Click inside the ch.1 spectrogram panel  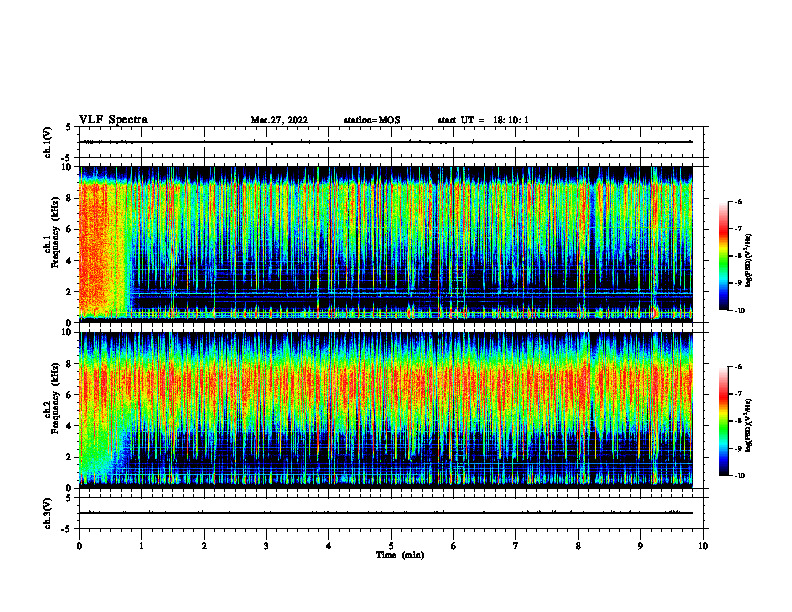[x=386, y=244]
